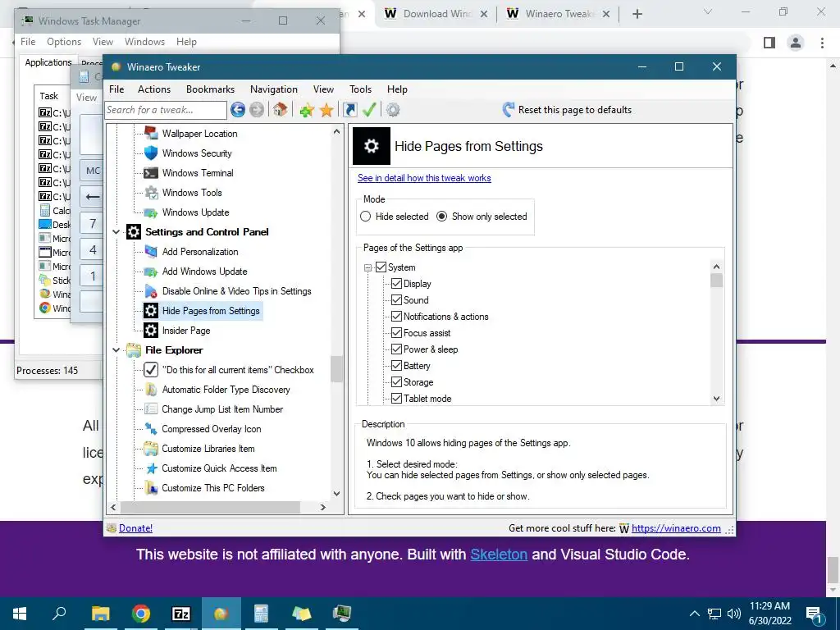
Task: Show hidden system tray icons chevron
Action: (x=694, y=614)
